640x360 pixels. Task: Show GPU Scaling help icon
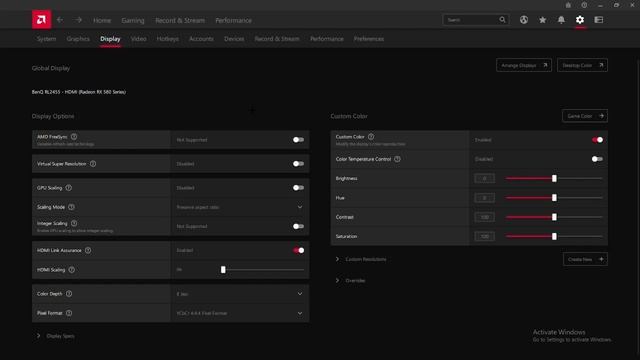tap(69, 188)
